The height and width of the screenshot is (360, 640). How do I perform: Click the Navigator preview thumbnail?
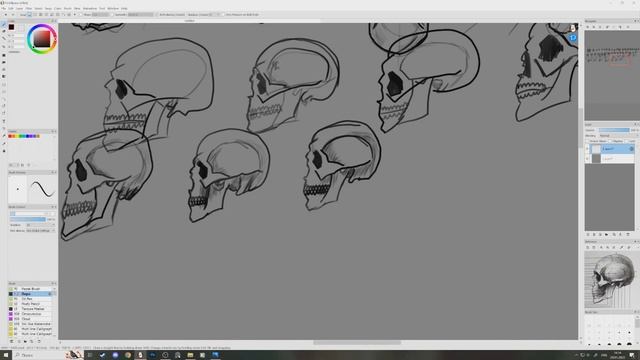click(x=611, y=75)
